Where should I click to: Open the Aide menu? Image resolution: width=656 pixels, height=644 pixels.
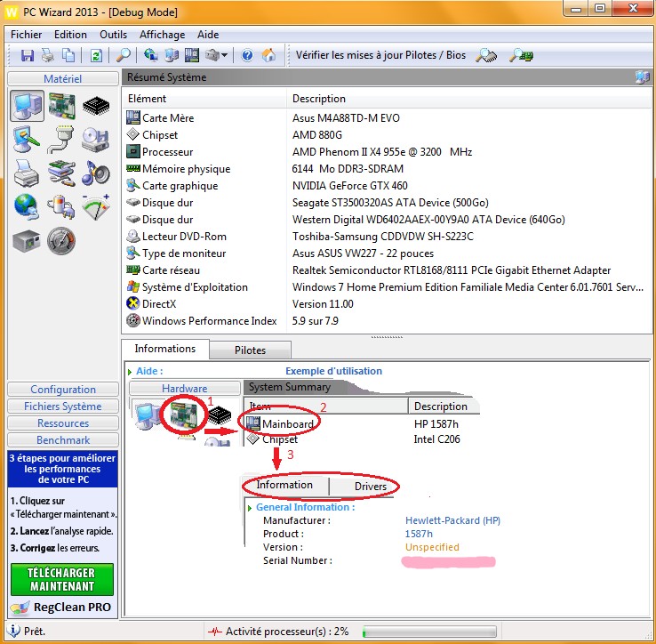point(208,35)
